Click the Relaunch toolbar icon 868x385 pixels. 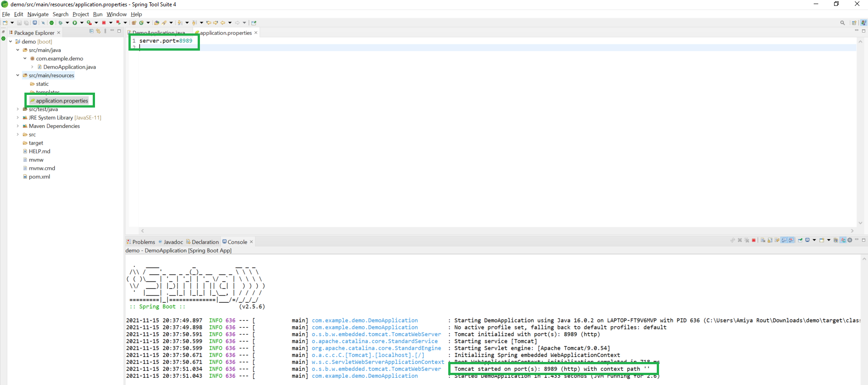118,23
